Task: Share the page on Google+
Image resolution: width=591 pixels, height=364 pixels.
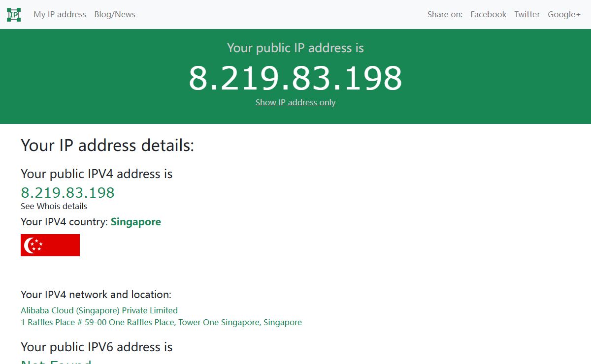Action: (x=564, y=14)
